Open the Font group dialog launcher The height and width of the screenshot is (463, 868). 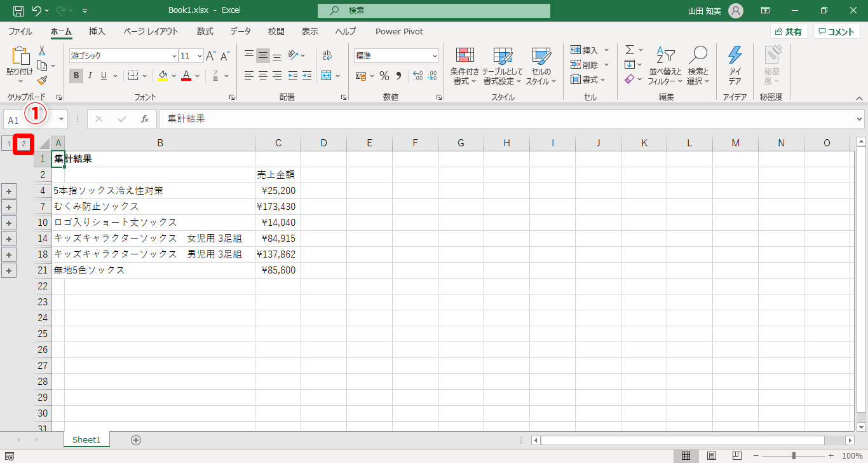click(x=231, y=97)
